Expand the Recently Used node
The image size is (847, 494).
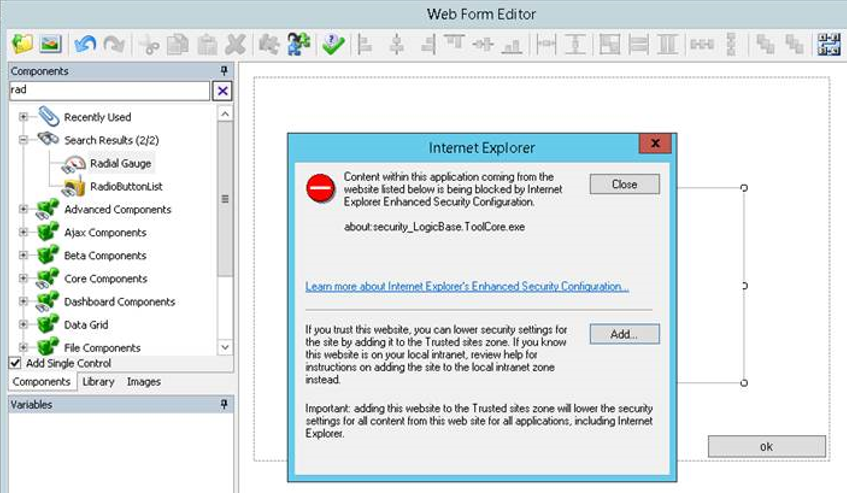point(23,117)
